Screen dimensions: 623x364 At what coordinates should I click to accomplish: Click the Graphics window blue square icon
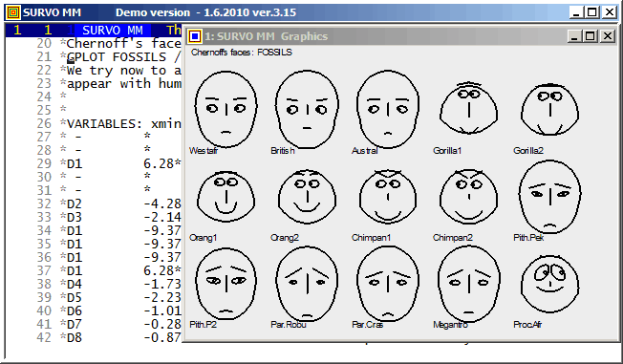click(x=195, y=36)
